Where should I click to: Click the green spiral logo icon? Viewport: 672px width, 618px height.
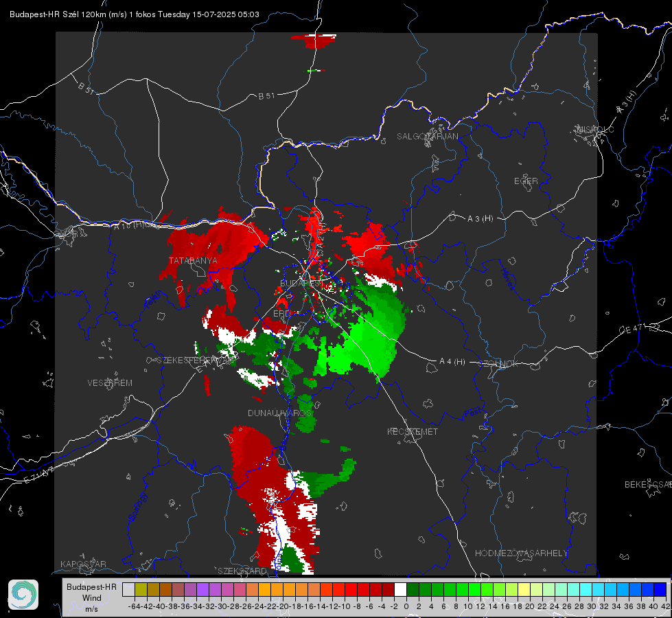click(x=23, y=595)
